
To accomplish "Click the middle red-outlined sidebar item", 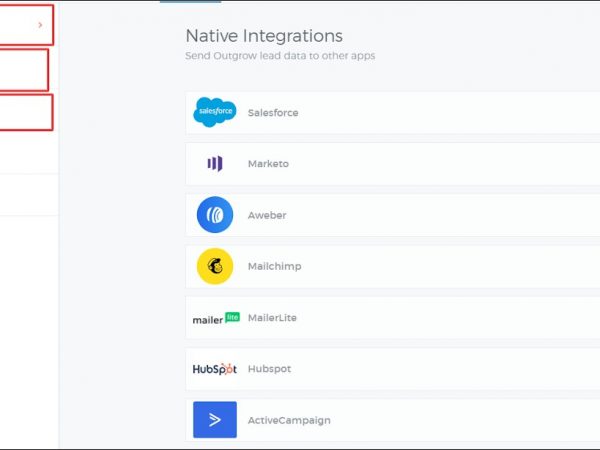I will [24, 70].
